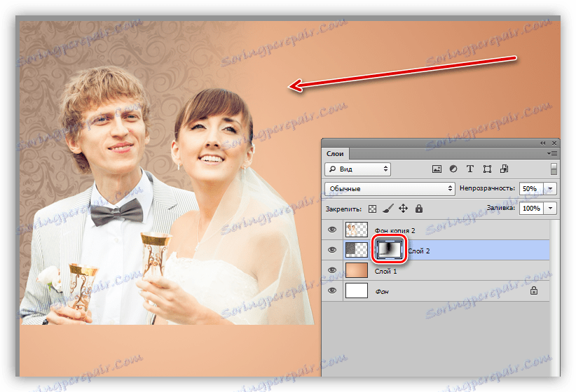Select the white Фон layer thumbnail
Viewport: 576px width, 392px height.
pos(357,290)
